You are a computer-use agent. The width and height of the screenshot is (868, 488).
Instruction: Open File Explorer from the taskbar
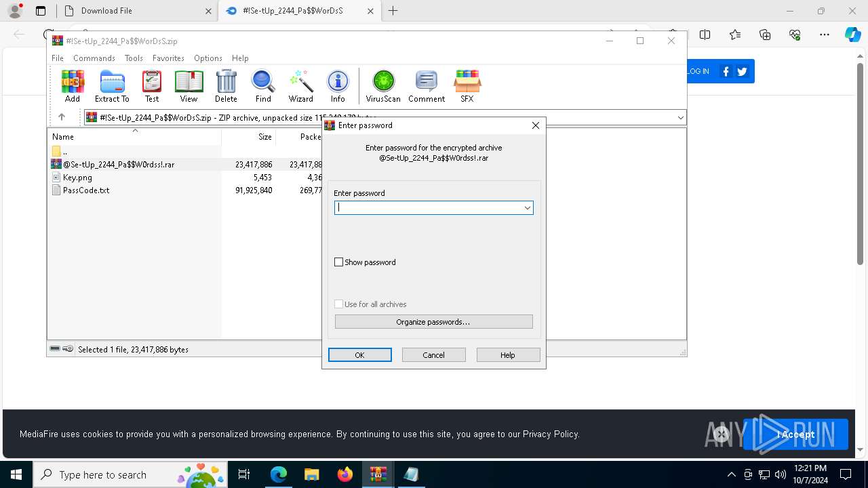(311, 474)
